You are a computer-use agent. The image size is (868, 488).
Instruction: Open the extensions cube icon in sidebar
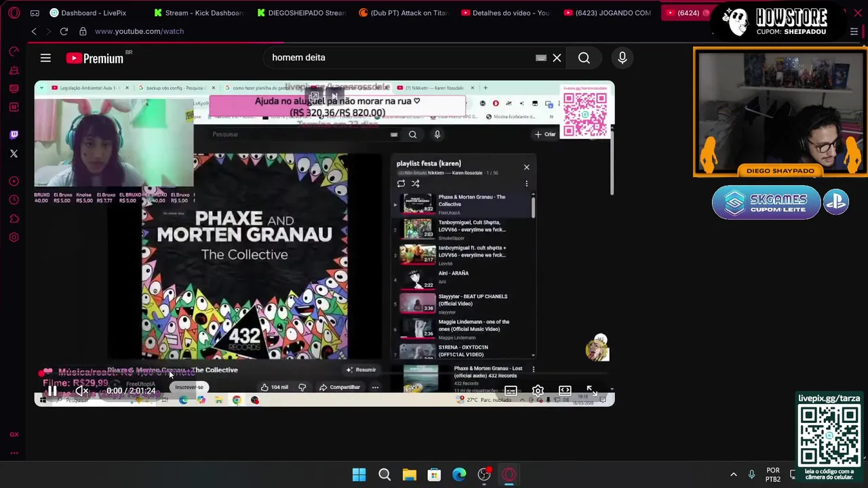coord(14,219)
